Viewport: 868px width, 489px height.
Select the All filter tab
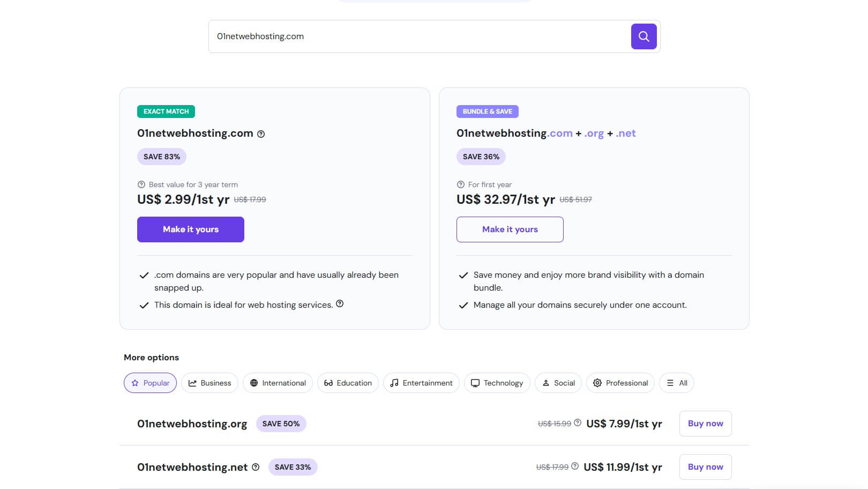coord(677,383)
